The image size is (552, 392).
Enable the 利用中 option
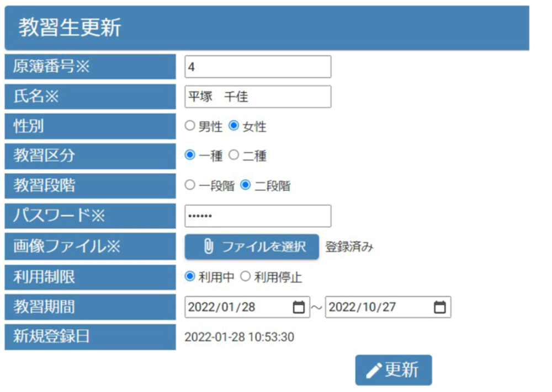click(190, 277)
